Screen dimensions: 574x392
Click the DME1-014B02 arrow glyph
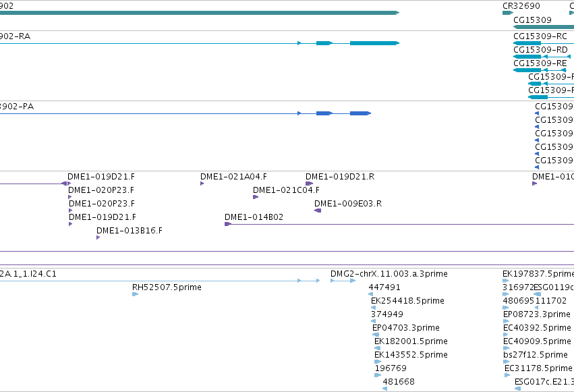pos(228,224)
